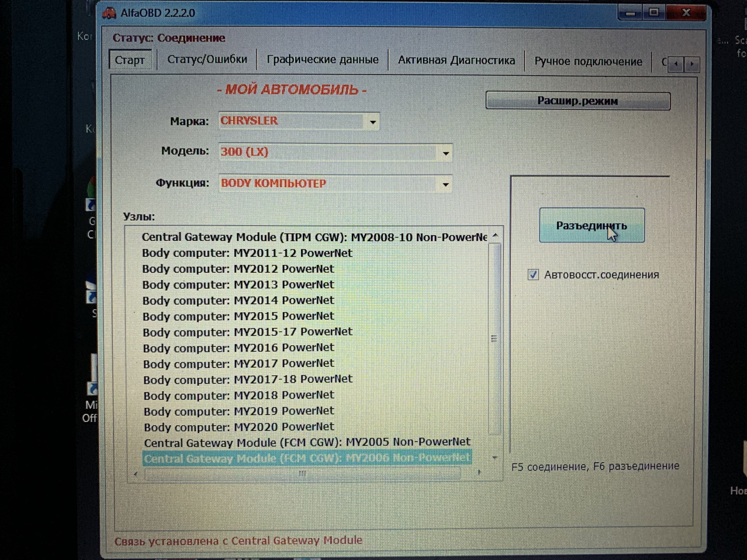Viewport: 747px width, 560px height.
Task: Select Body computer: MY2019 PowerNet
Action: coord(239,411)
